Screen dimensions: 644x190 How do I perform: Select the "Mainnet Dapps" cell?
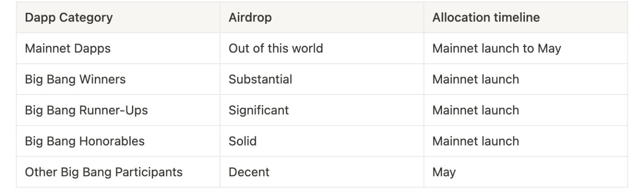click(68, 48)
